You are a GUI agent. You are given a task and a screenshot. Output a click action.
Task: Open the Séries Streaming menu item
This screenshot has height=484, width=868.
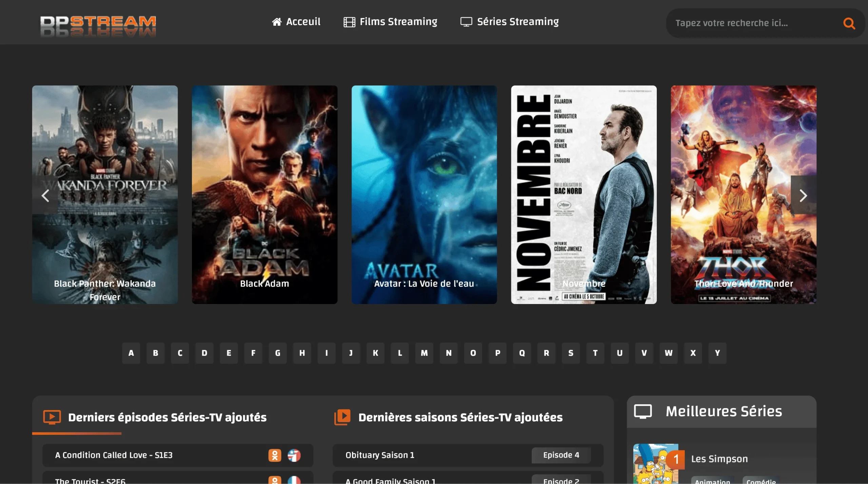(517, 21)
